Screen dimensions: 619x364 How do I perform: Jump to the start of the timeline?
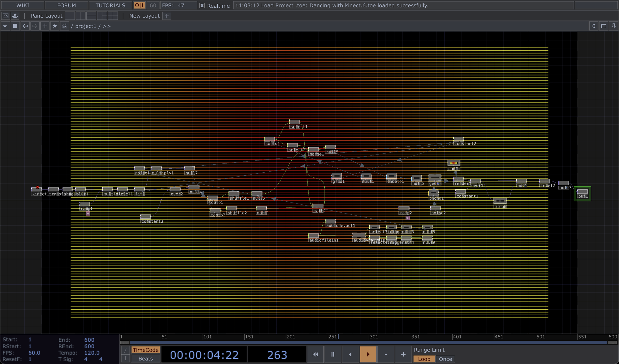315,354
